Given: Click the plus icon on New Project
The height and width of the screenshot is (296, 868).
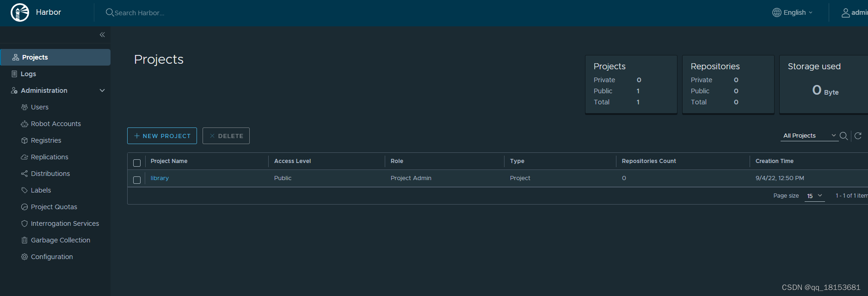Looking at the screenshot, I should point(137,136).
